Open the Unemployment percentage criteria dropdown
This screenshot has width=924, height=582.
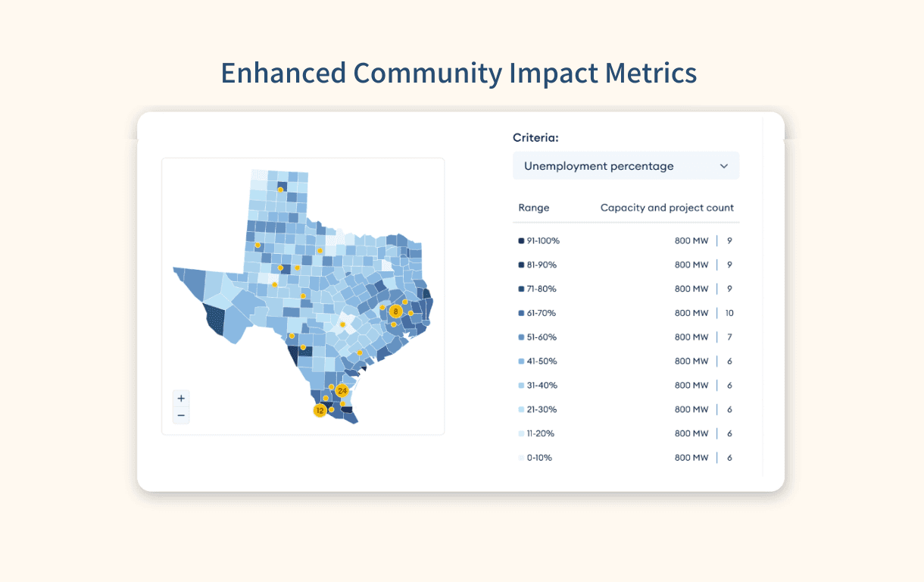tap(626, 166)
